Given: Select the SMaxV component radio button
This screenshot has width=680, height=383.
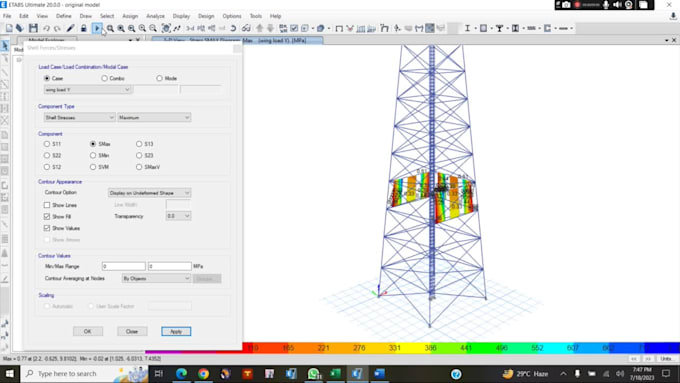Looking at the screenshot, I should [139, 167].
